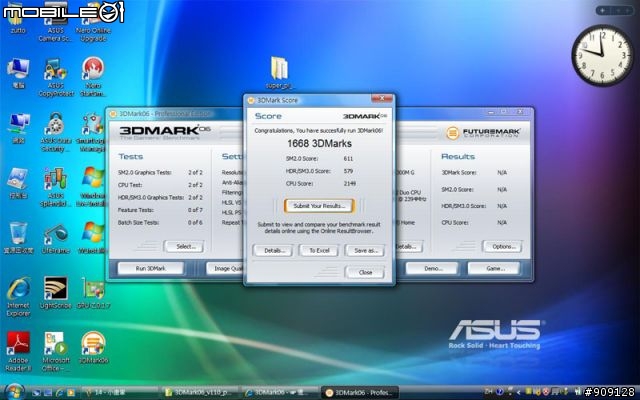640x400 pixels.
Task: Click 'Feature Tests:' row in Tests panel
Action: point(160,210)
